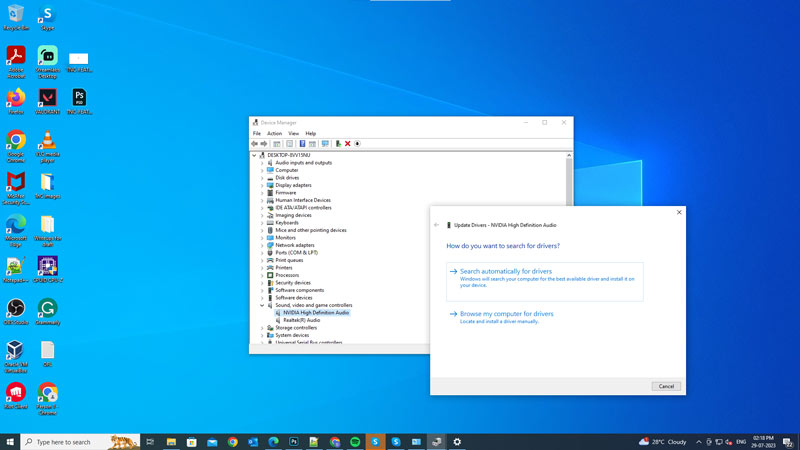Select the Grammarly desktop icon
The height and width of the screenshot is (450, 800).
click(x=47, y=312)
